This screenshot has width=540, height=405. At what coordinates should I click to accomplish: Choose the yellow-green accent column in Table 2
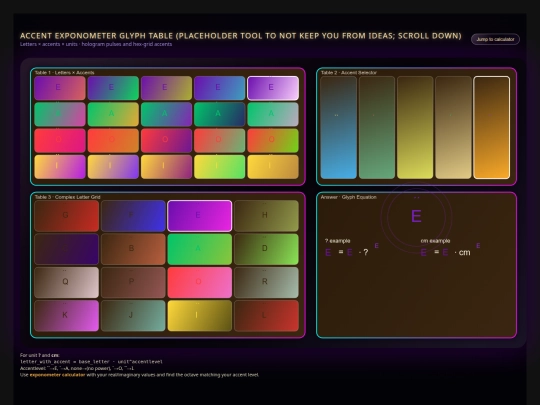coord(415,127)
